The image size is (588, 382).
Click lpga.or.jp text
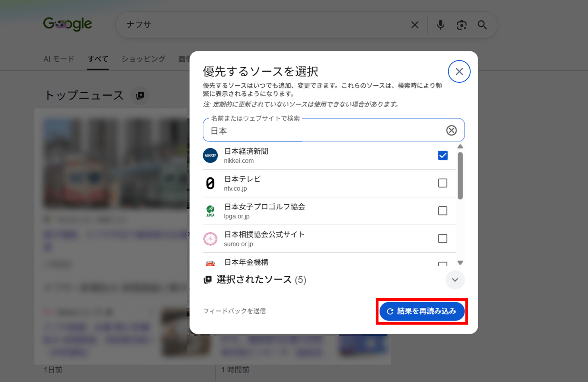(237, 216)
